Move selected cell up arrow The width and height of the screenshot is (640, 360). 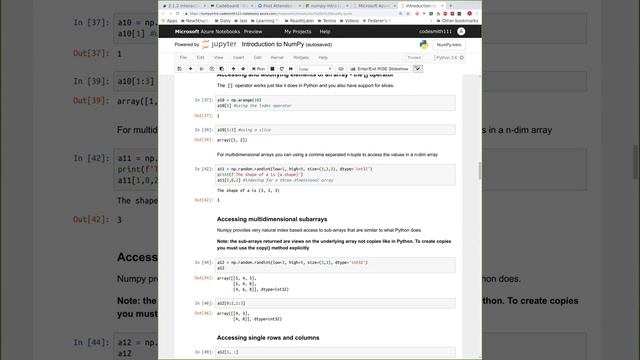pos(233,69)
